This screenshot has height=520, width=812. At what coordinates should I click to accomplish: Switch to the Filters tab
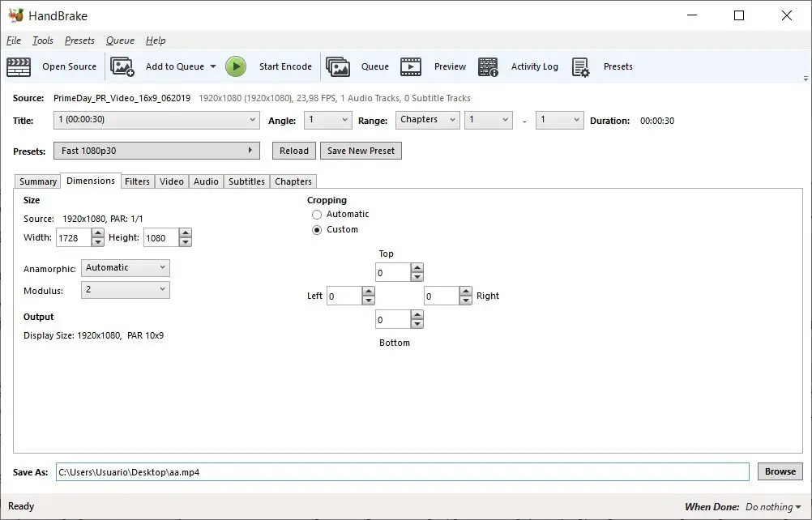(x=137, y=181)
